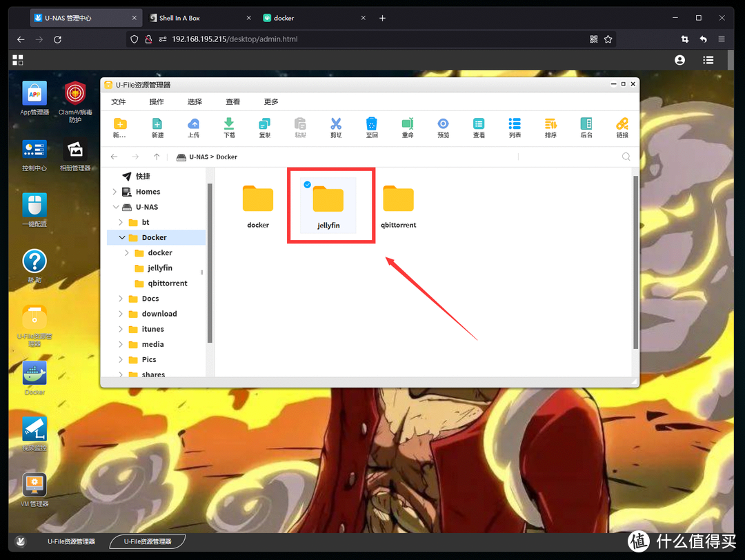Screen dimensions: 745x560
Task: Click the preview (预览) eye icon
Action: 444,124
